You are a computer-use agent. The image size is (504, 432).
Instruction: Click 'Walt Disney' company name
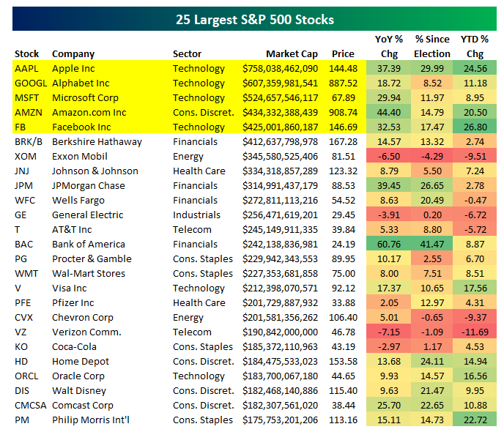click(79, 391)
